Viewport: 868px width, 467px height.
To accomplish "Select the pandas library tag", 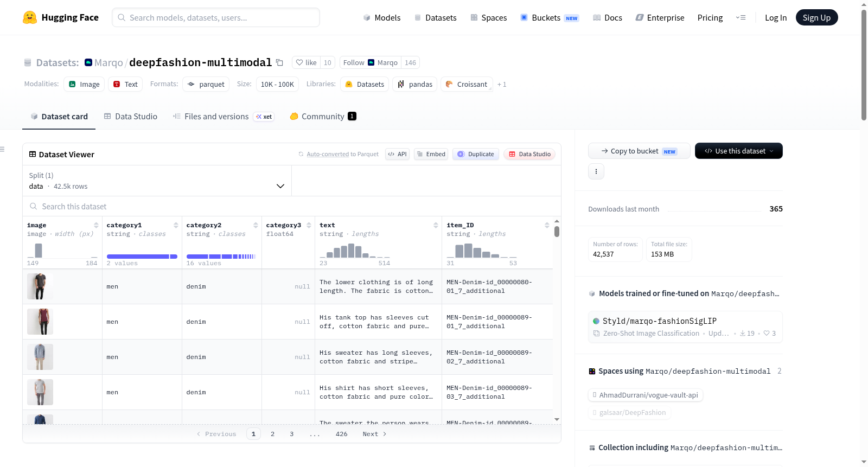I will 414,84.
